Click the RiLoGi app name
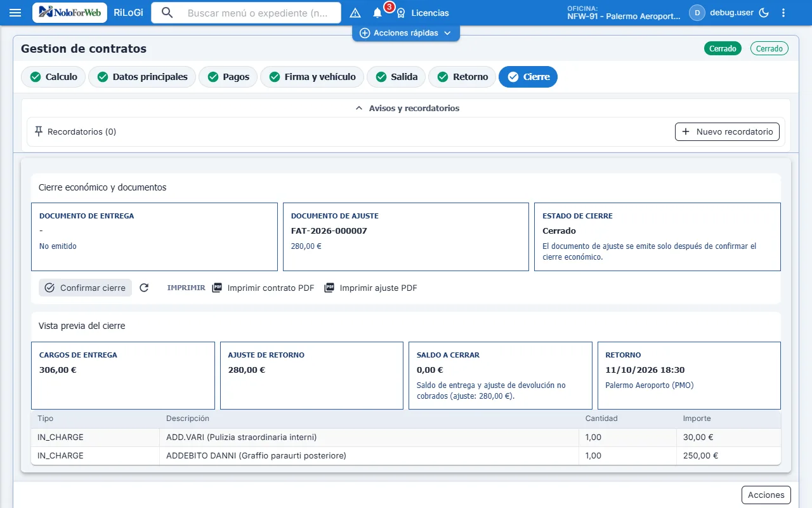Image resolution: width=812 pixels, height=508 pixels. pyautogui.click(x=128, y=13)
